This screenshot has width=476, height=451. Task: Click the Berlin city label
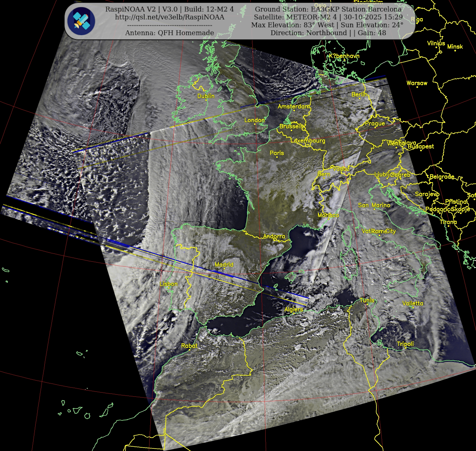359,94
